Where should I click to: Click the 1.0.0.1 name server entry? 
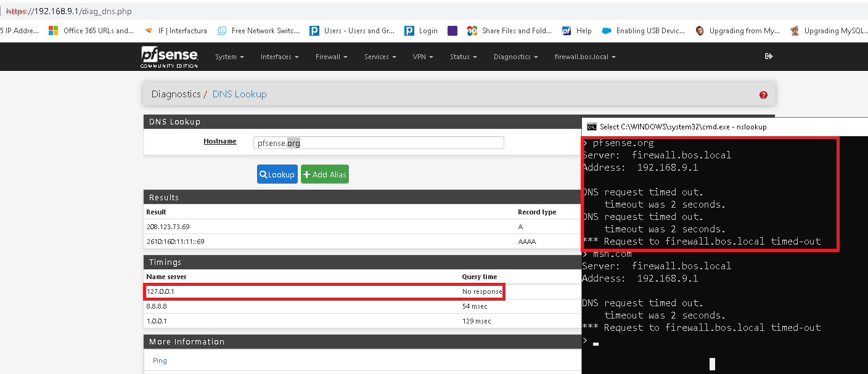point(156,321)
